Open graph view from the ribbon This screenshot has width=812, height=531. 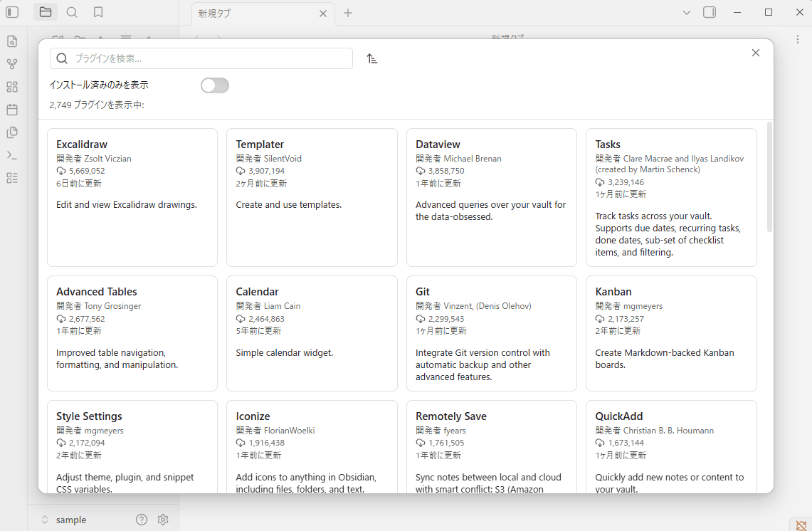[x=12, y=64]
